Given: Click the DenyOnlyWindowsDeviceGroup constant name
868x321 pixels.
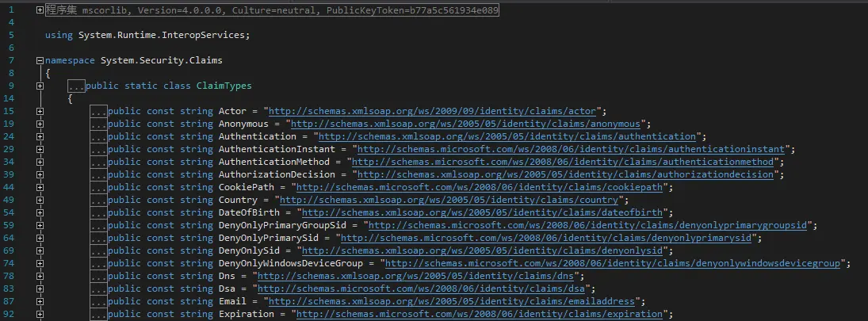Looking at the screenshot, I should pyautogui.click(x=291, y=264).
